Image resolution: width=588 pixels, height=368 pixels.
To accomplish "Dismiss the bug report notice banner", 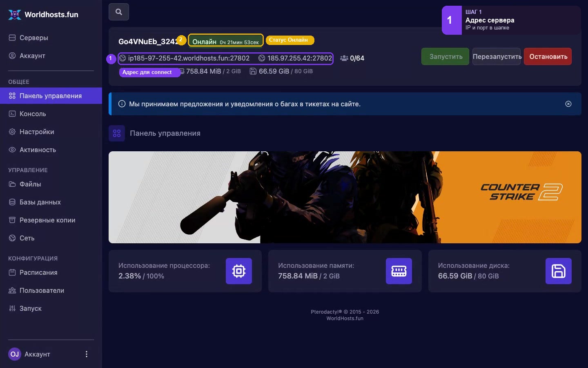I will [x=568, y=104].
